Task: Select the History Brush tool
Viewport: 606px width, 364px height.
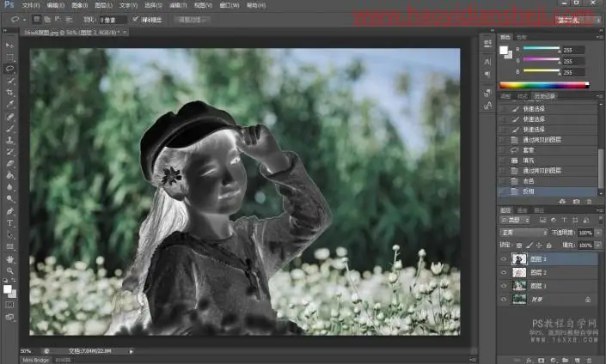Action: pyautogui.click(x=9, y=151)
